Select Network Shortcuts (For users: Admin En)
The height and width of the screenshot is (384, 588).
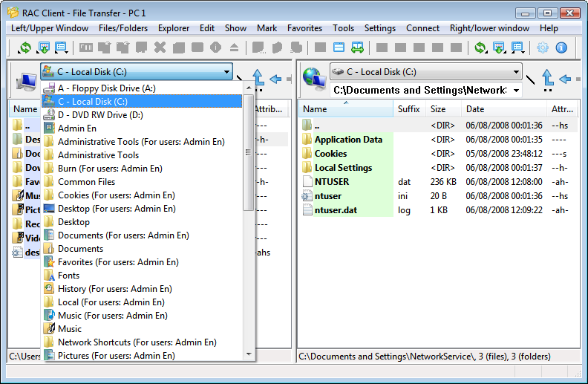(142, 342)
